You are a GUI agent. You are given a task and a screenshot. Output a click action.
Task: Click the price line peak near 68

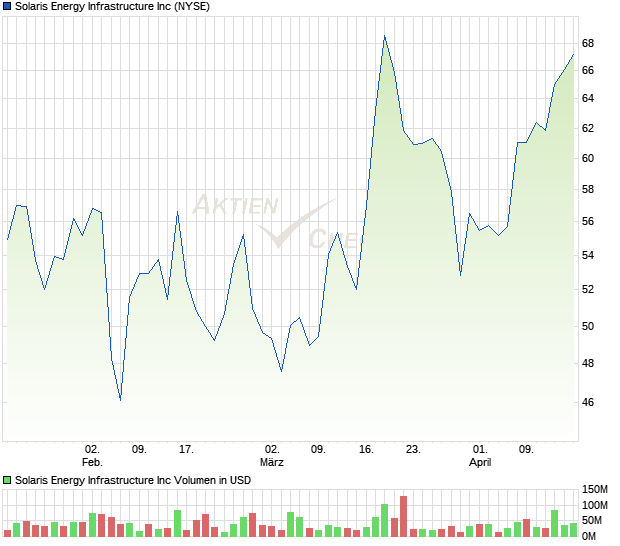(384, 36)
